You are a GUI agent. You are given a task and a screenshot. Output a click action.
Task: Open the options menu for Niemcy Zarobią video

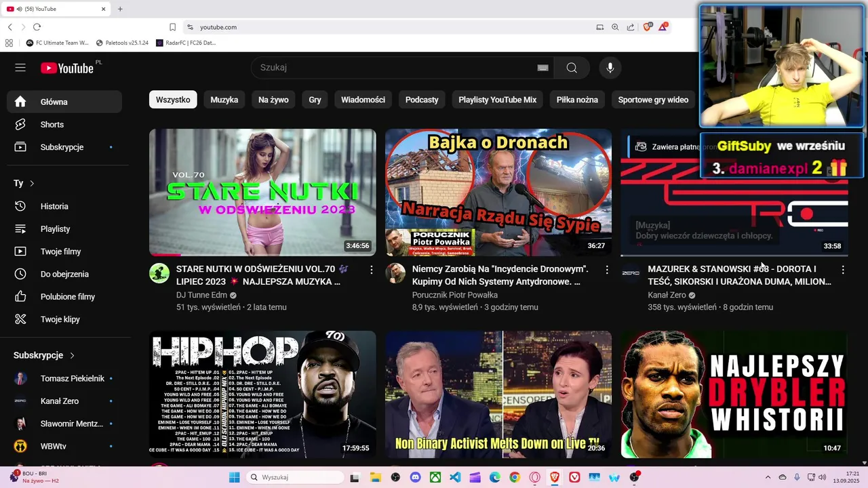[607, 270]
